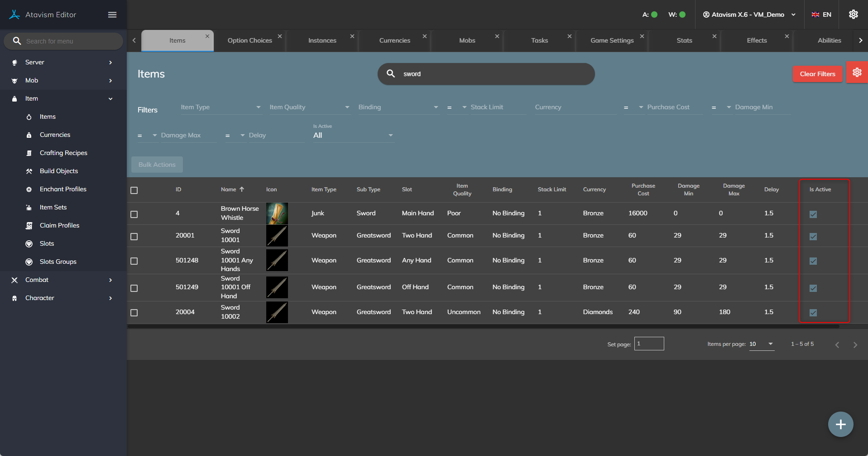Close the Option Choices tab
Viewport: 868px width, 456px height.
tap(280, 36)
